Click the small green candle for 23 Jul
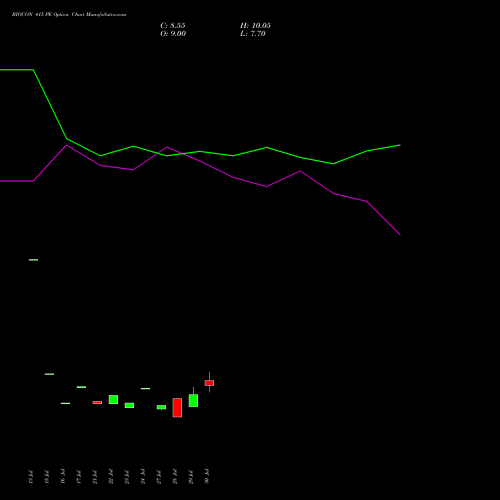Image resolution: width=500 pixels, height=500 pixels. [129, 405]
